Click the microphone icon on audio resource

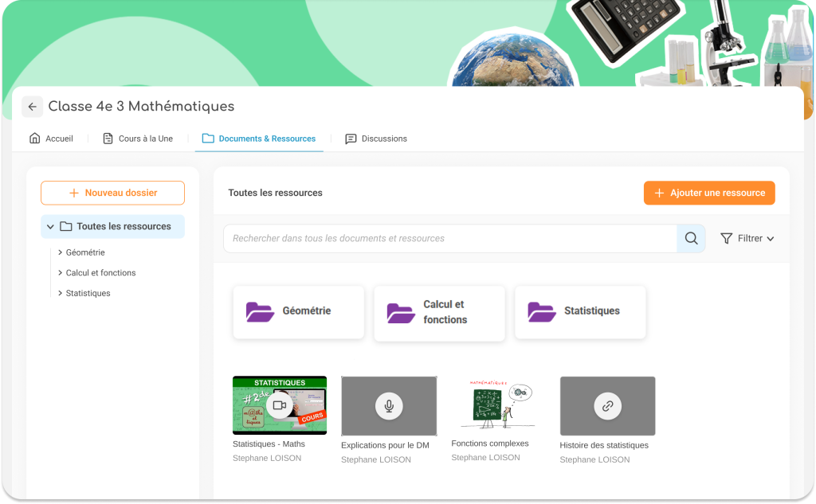click(x=389, y=406)
